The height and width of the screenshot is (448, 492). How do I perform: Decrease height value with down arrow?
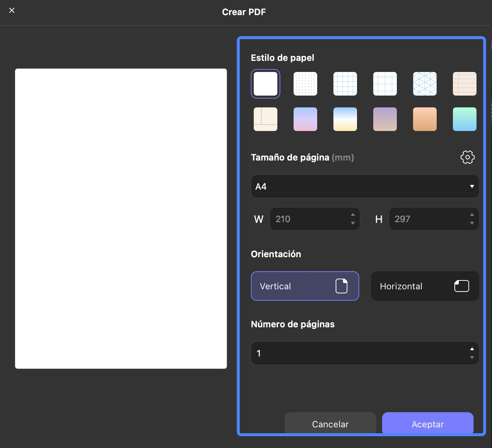coord(472,223)
